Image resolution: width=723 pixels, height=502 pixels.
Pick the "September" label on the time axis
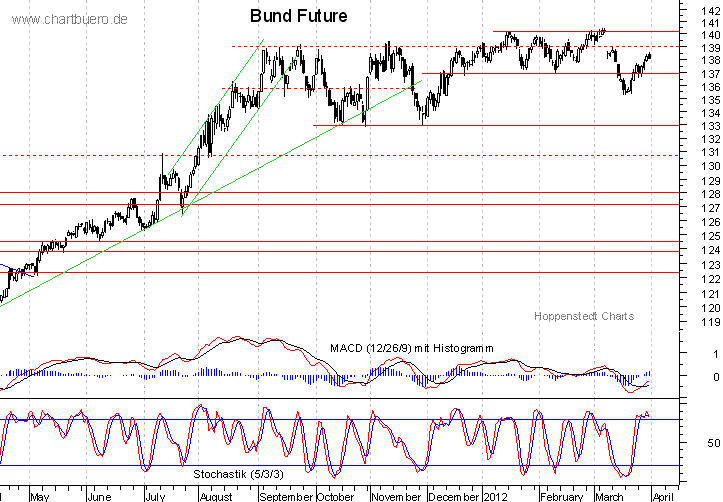pos(286,496)
